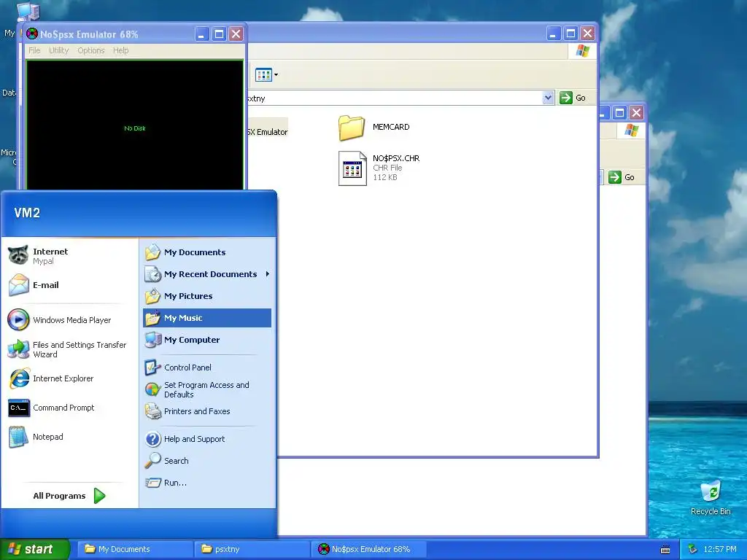Image resolution: width=747 pixels, height=560 pixels.
Task: Open Recycle Bin on desktop
Action: tap(711, 498)
